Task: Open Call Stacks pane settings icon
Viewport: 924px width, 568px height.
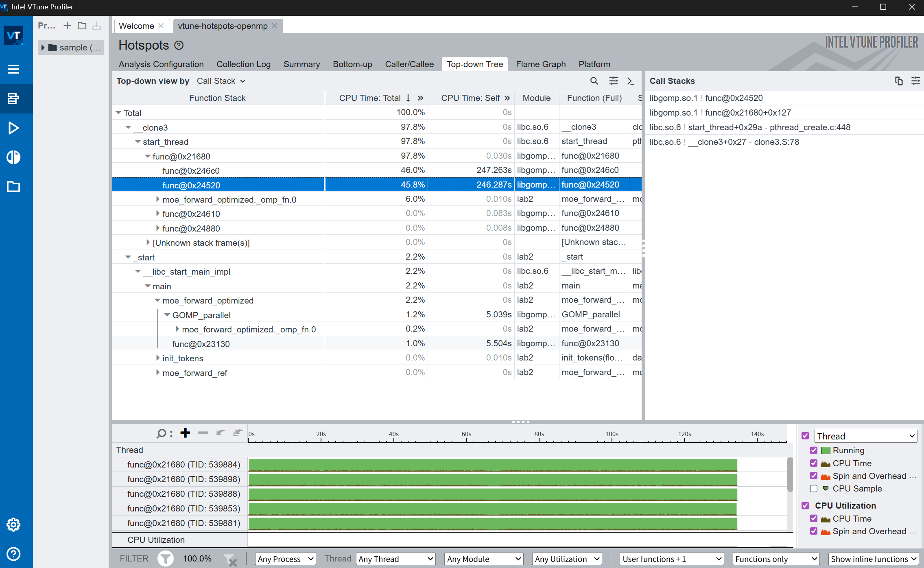Action: (916, 81)
